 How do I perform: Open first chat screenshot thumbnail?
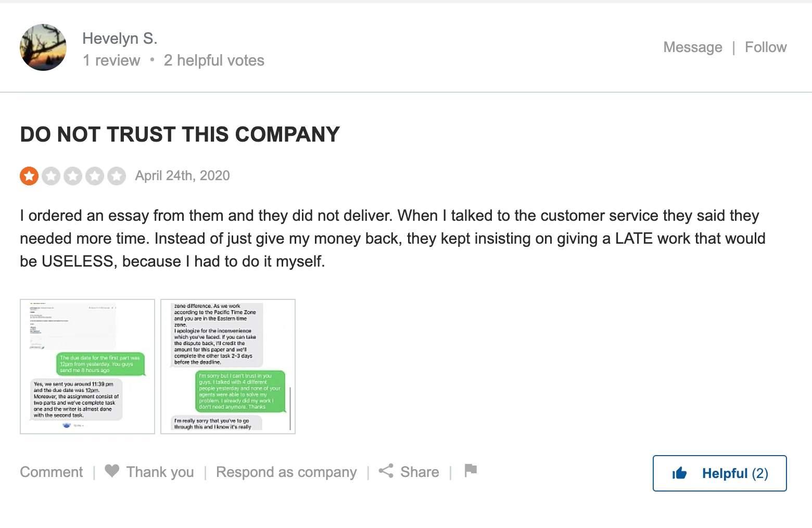tap(87, 367)
